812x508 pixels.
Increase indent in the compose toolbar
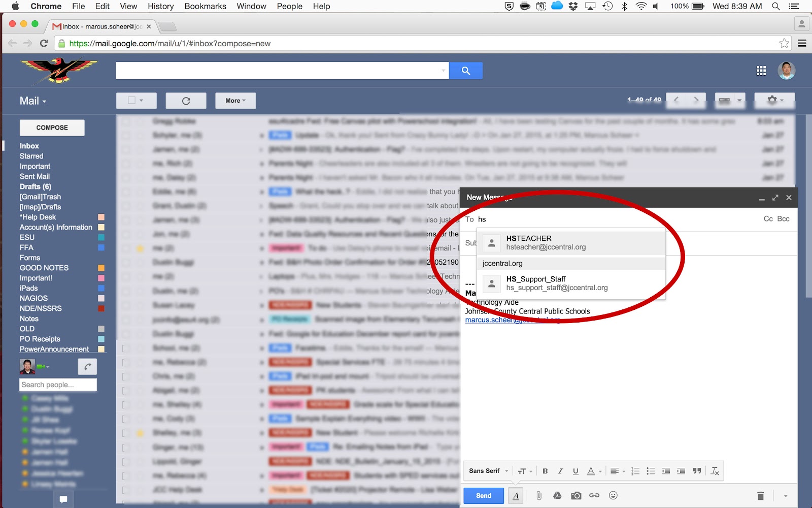tap(681, 471)
